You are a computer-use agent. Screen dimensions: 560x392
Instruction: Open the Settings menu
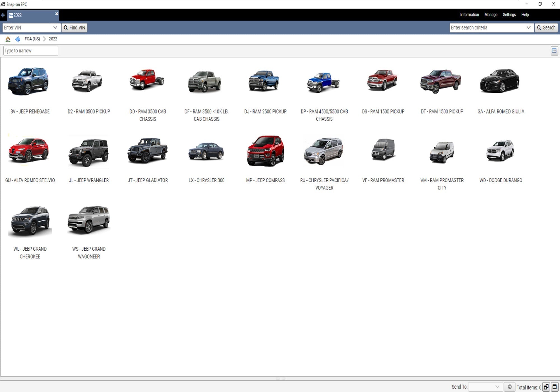click(x=509, y=15)
